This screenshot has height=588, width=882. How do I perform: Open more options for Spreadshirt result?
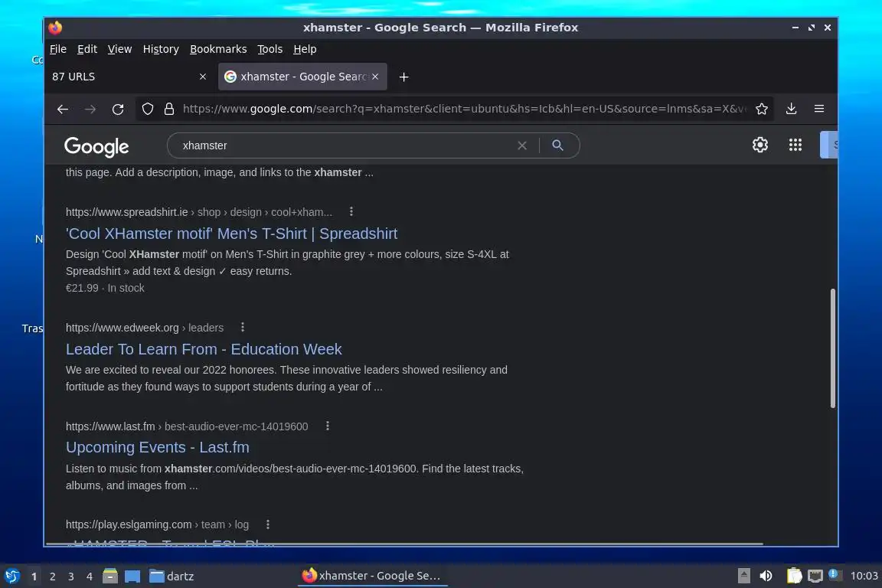click(351, 211)
